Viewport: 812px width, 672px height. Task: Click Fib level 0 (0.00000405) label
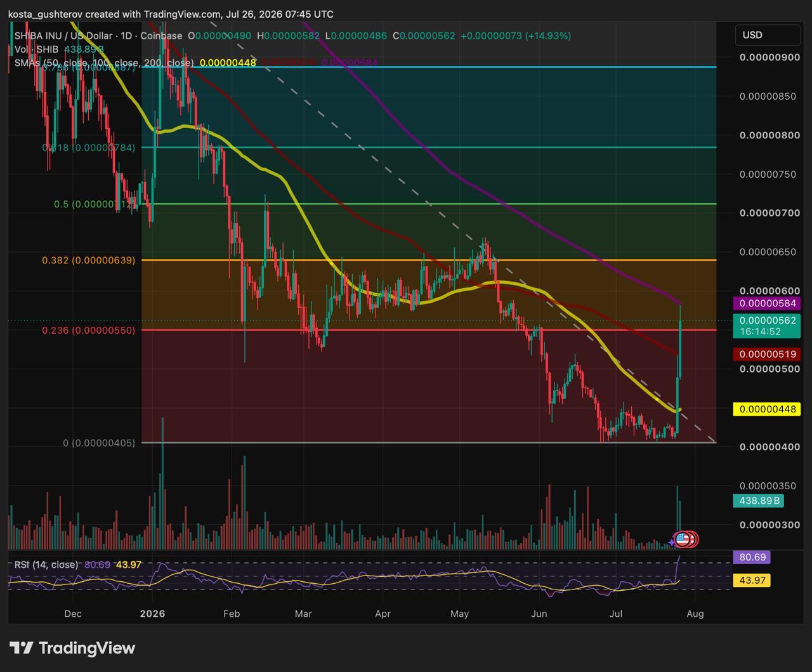point(99,443)
